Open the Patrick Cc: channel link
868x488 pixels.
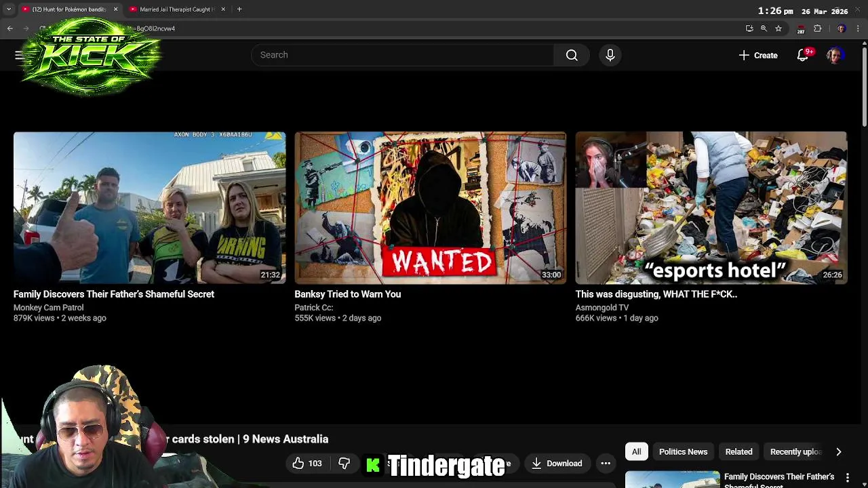pos(313,308)
